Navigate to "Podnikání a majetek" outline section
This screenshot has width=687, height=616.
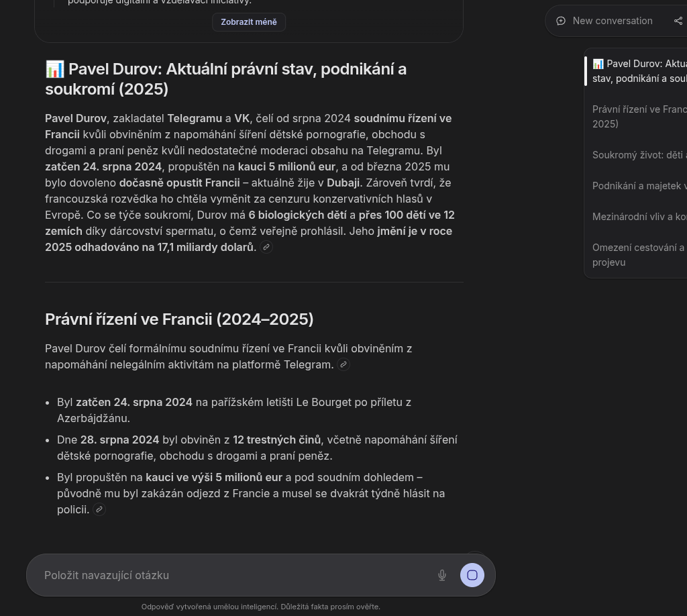639,186
